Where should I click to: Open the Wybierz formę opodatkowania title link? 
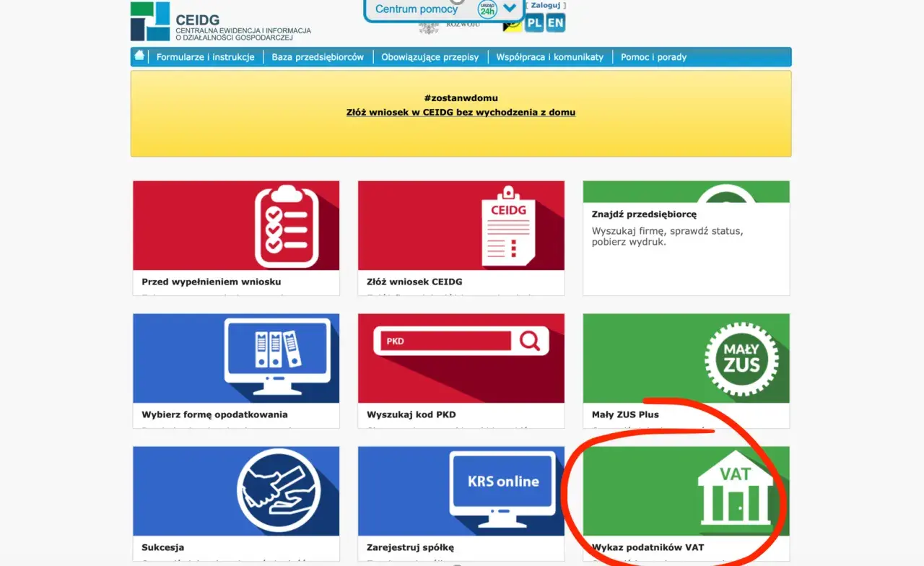click(215, 414)
